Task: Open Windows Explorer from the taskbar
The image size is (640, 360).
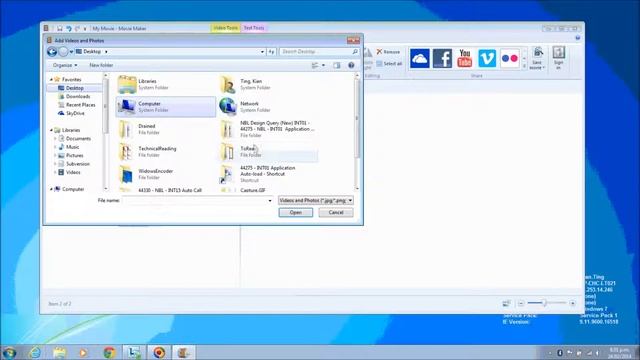Action: point(60,352)
